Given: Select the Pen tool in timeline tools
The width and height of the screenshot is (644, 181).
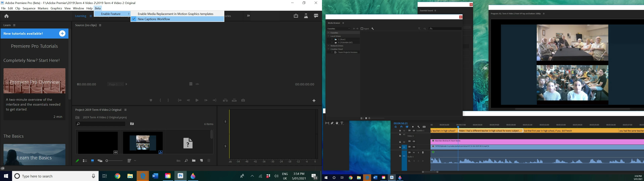Looking at the screenshot, I should click(x=332, y=123).
